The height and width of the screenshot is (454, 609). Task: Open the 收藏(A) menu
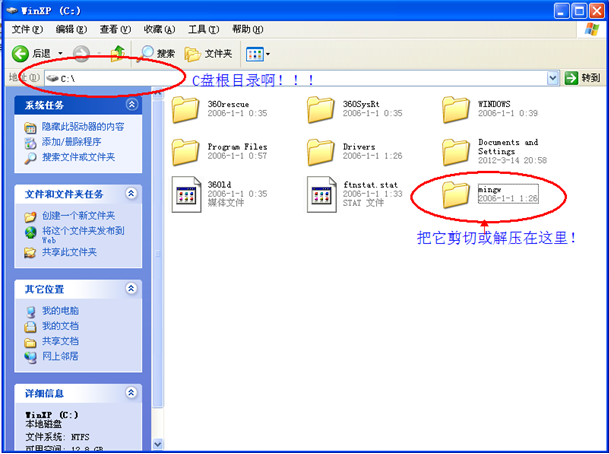[159, 30]
